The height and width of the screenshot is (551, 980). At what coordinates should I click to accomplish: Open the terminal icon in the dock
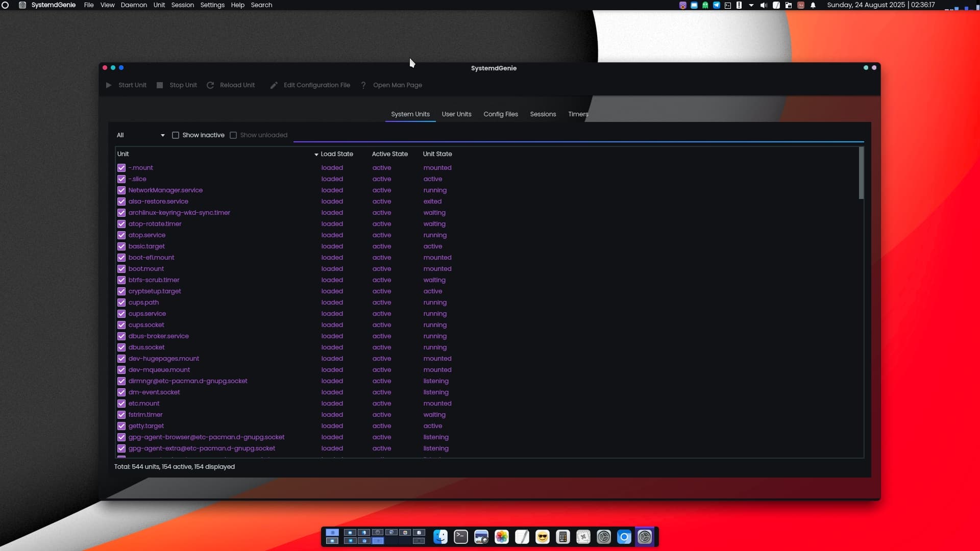pyautogui.click(x=461, y=537)
